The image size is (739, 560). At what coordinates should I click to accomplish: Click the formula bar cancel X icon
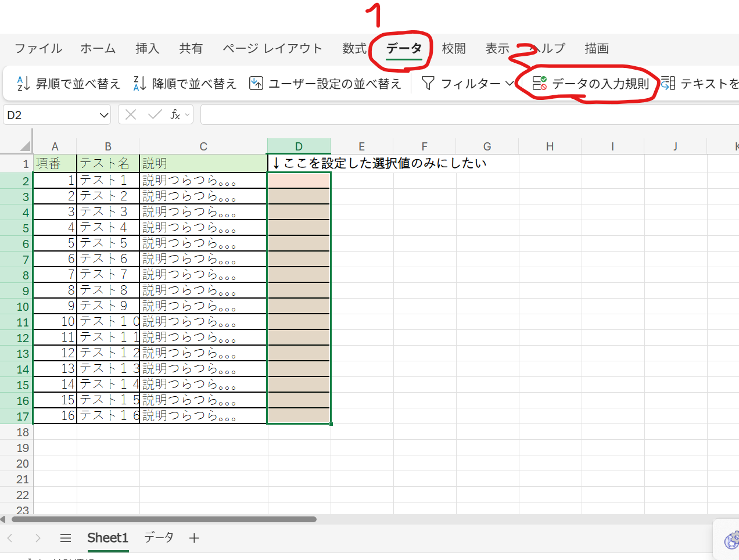131,115
